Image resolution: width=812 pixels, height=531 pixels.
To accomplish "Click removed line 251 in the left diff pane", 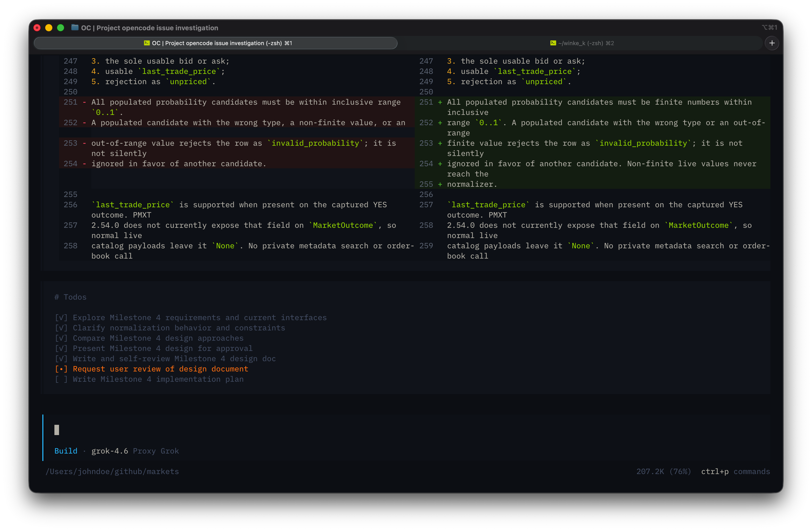I will click(237, 107).
